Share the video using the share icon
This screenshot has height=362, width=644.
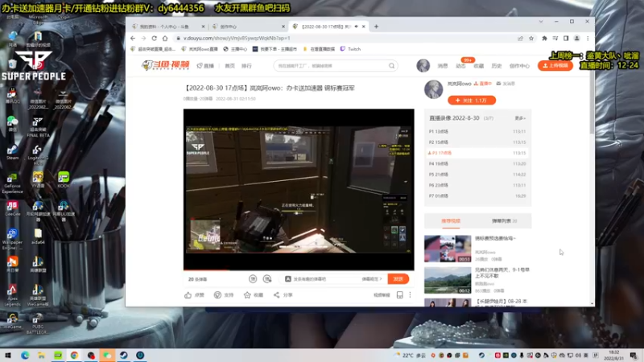tap(276, 294)
